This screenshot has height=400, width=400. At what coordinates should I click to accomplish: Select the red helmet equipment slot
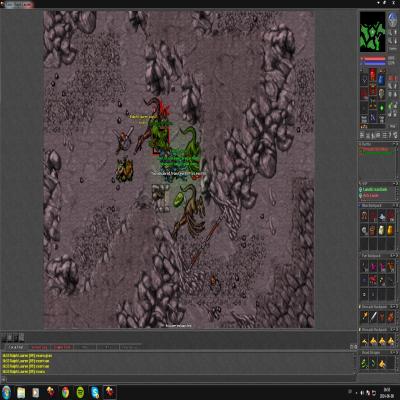(373, 73)
